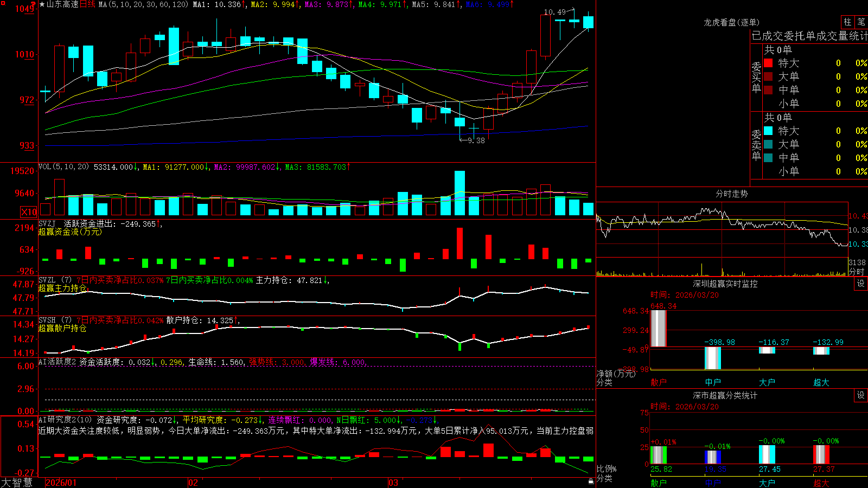Click the 中户 bar labeled -398.98
868x488 pixels.
712,358
